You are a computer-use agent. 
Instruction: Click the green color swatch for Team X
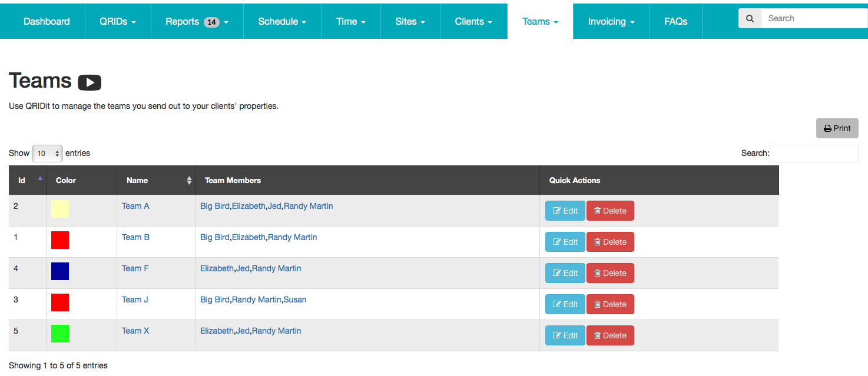coord(60,334)
